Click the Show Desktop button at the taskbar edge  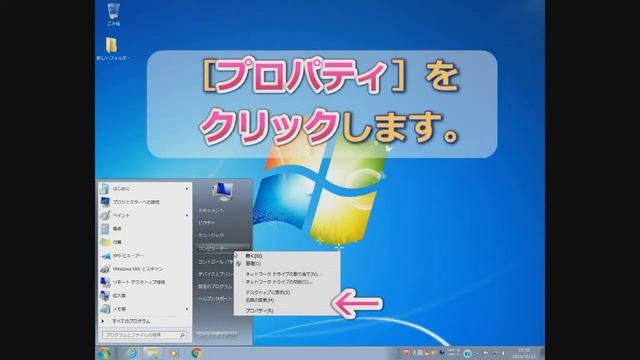[541, 353]
